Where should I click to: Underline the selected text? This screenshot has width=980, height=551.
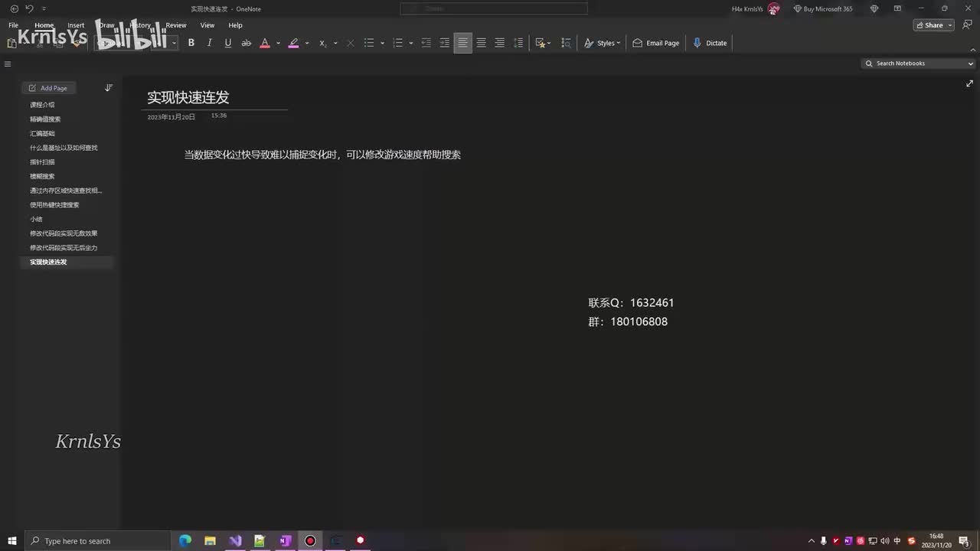click(x=228, y=43)
